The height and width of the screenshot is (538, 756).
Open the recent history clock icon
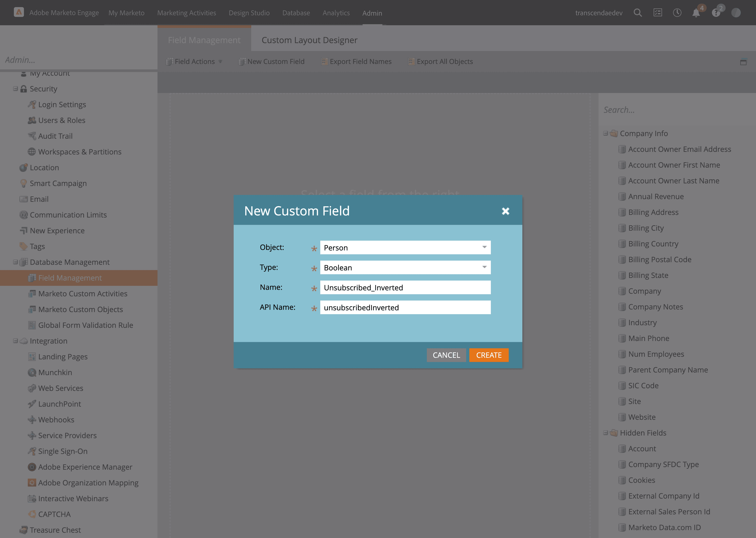(x=677, y=13)
